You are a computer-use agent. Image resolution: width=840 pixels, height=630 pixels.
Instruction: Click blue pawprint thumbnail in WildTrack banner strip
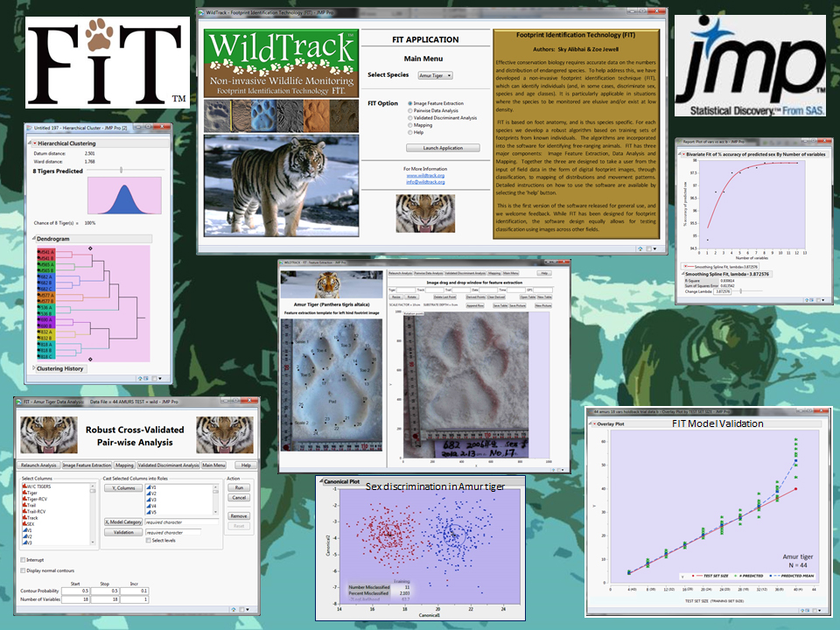click(262, 115)
